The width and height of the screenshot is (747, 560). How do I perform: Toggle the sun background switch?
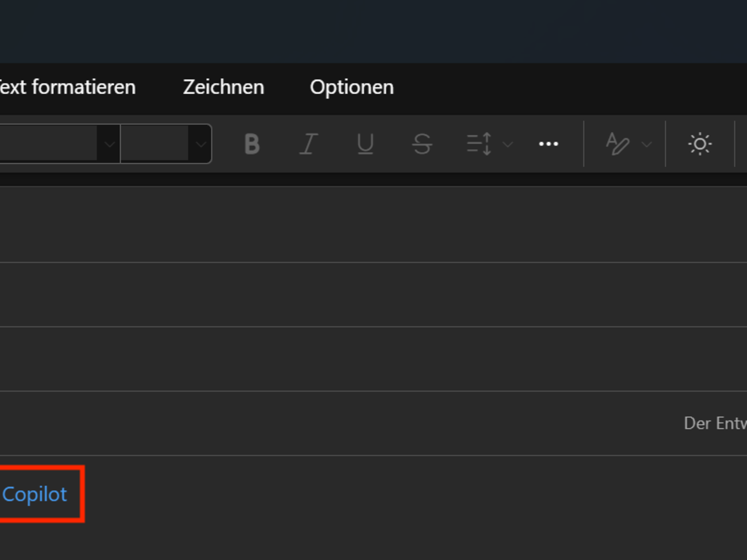click(700, 144)
